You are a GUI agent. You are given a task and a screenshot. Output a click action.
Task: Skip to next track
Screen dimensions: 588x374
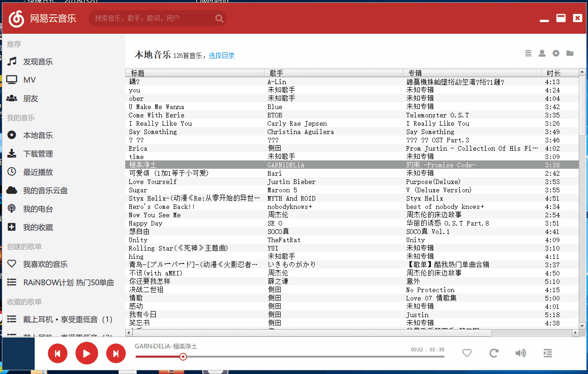point(116,354)
